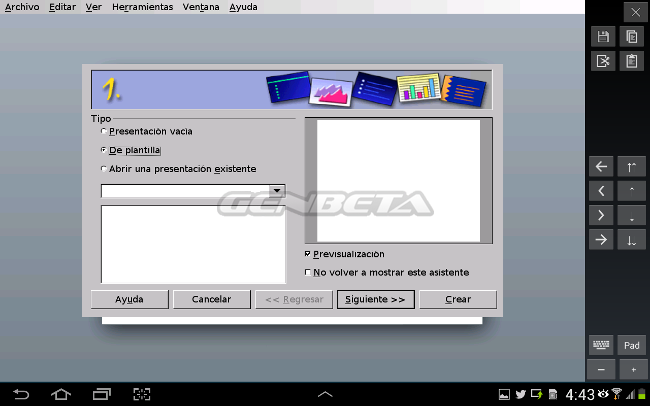Click the empty template list box

point(193,244)
